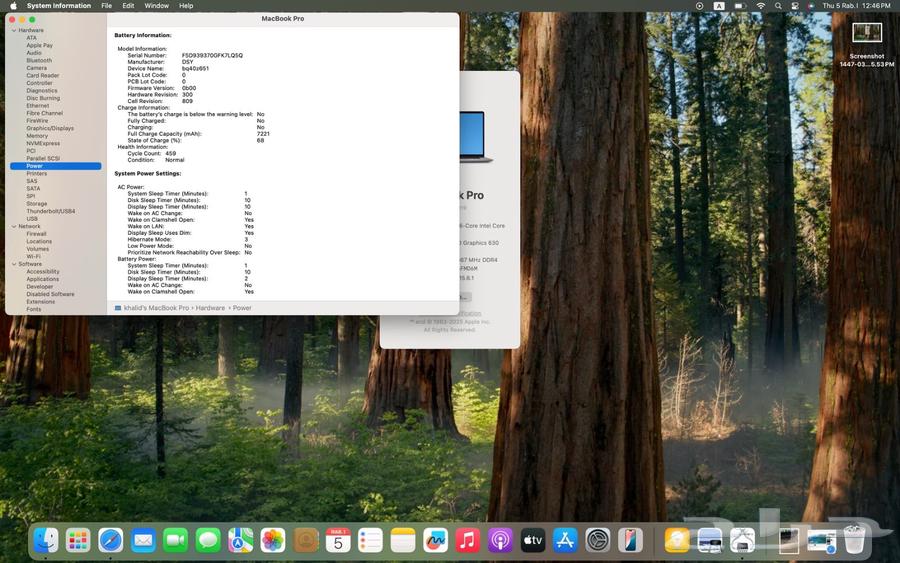Select Extensions under Software

tap(41, 301)
